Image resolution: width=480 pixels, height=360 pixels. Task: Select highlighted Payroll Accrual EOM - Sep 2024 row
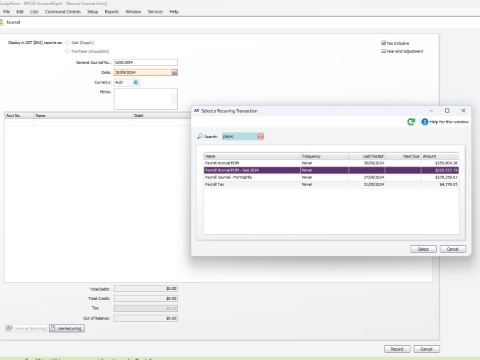(x=331, y=170)
